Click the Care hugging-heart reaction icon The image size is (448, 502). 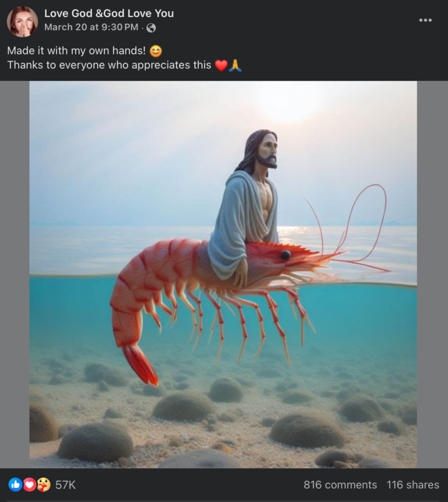pos(44,484)
